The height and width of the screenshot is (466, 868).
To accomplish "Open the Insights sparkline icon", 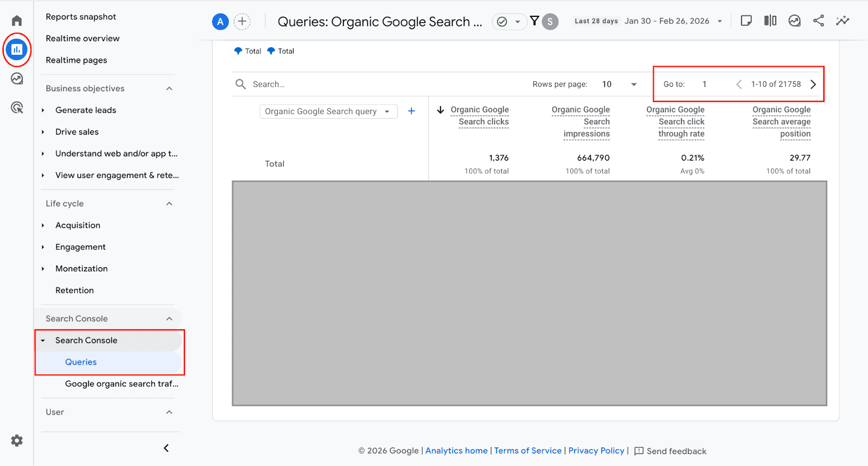I will [842, 21].
